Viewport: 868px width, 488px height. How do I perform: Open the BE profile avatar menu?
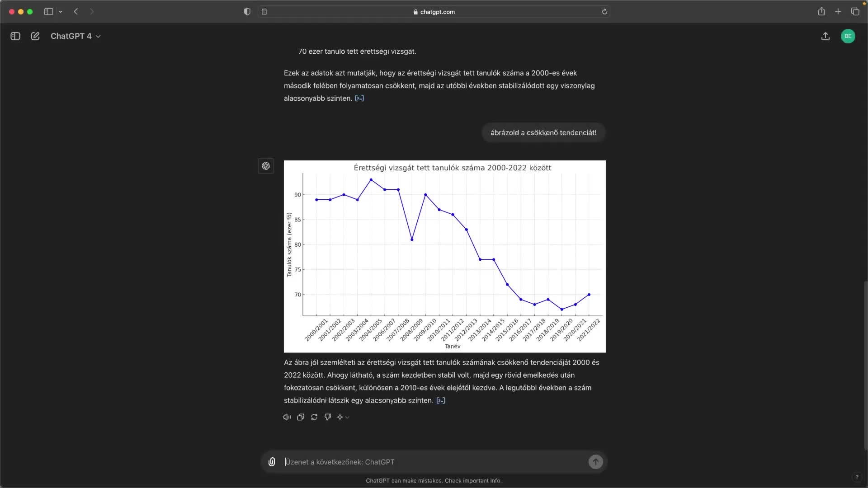pos(848,36)
